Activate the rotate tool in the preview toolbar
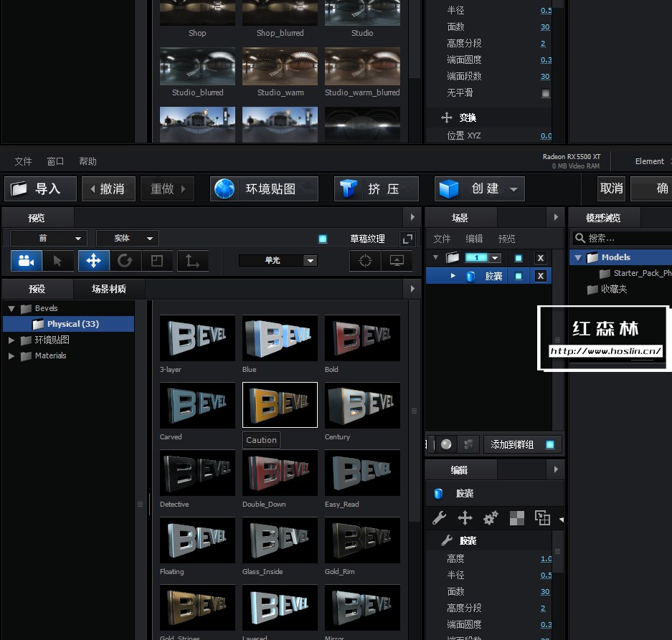 click(x=126, y=262)
